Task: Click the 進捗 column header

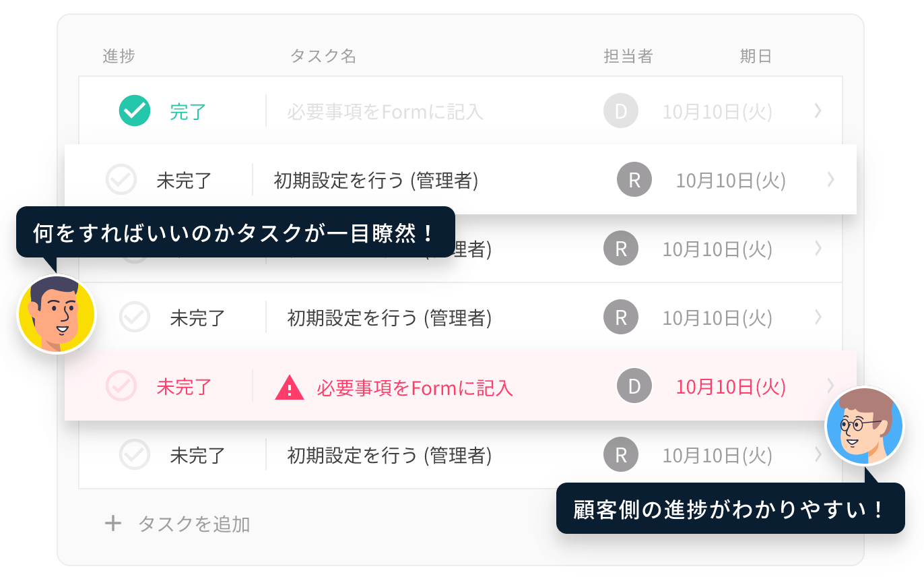Action: (x=119, y=57)
